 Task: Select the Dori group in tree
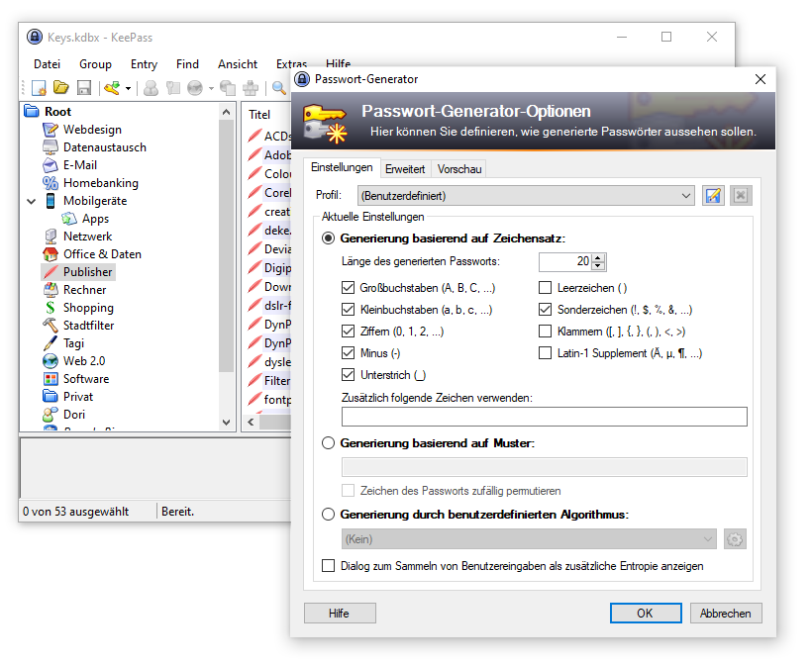point(74,415)
